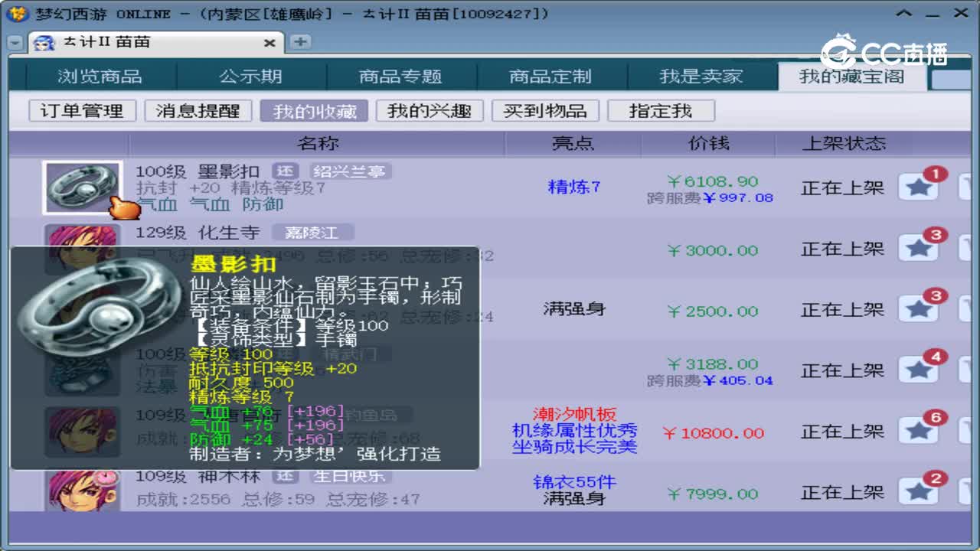Click price ￥3188.00
The image size is (980, 551).
(x=712, y=364)
